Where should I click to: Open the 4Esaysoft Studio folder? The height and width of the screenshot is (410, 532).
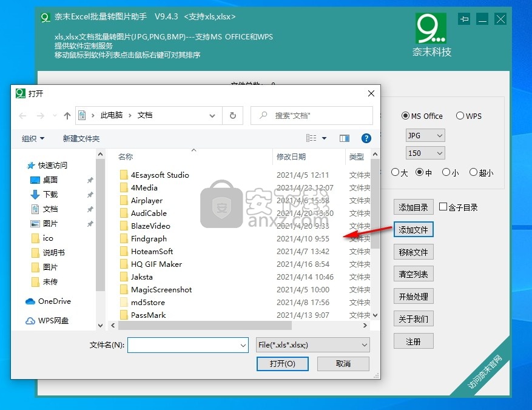tap(160, 175)
